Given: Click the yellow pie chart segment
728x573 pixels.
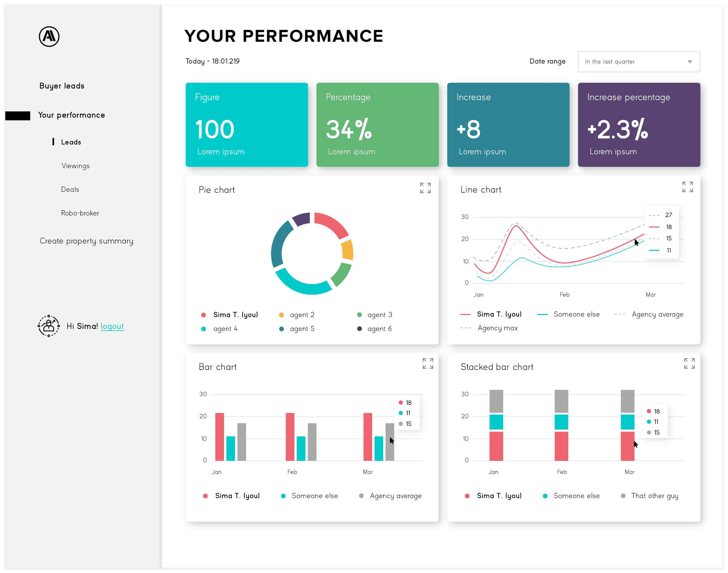Looking at the screenshot, I should 347,250.
